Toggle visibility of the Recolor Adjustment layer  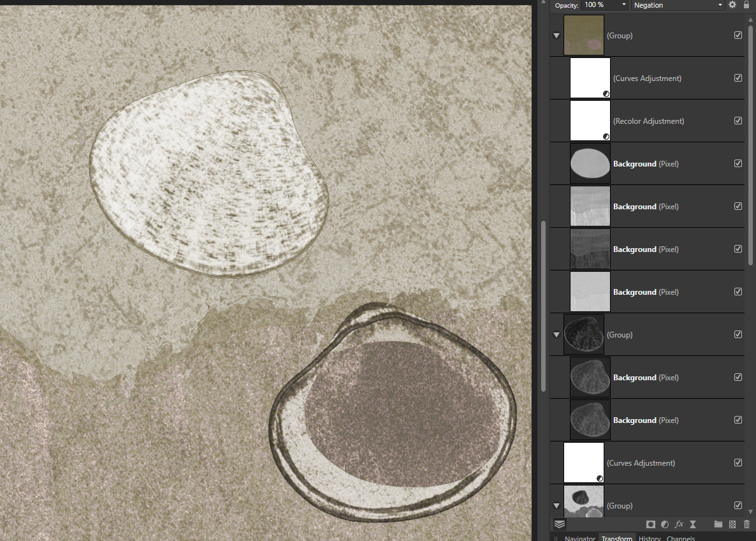coord(738,121)
